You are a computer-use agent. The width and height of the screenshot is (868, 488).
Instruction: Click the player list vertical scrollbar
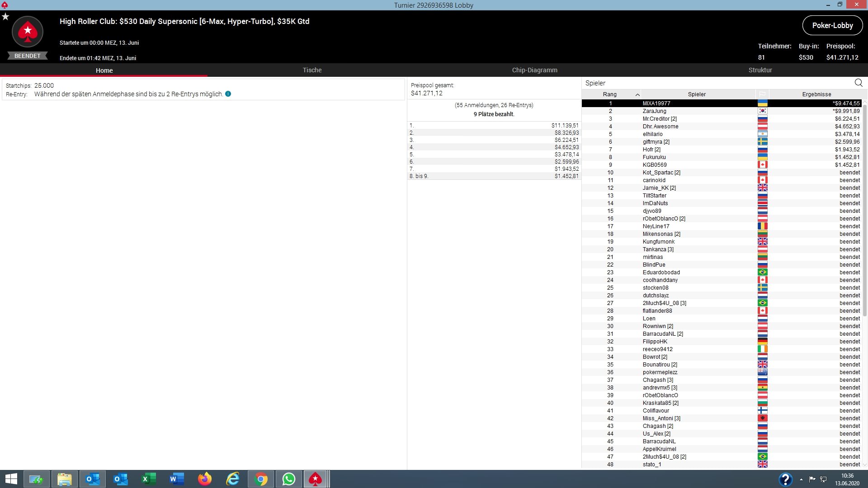pos(864,208)
